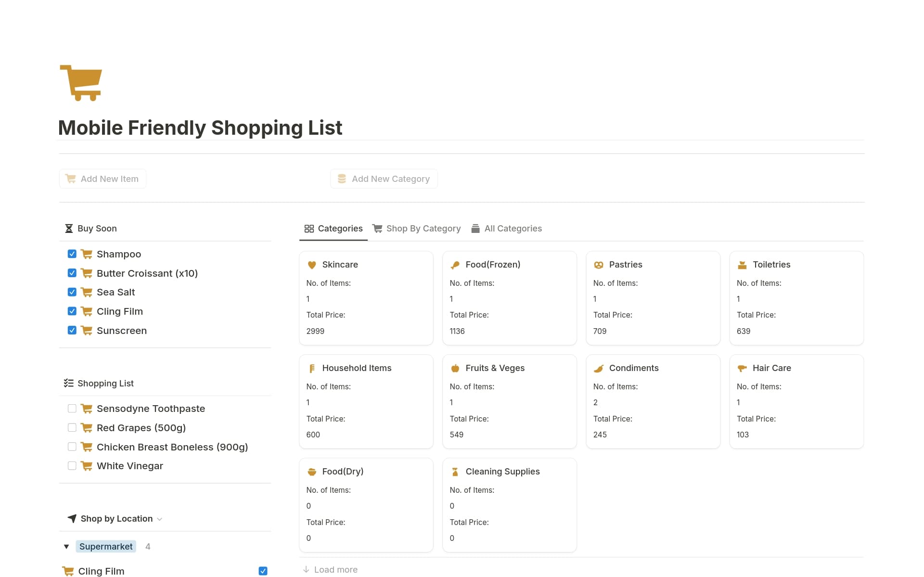Check the Red Grapes (500g) checkbox
Viewport: 924px width, 577px height.
(x=72, y=427)
